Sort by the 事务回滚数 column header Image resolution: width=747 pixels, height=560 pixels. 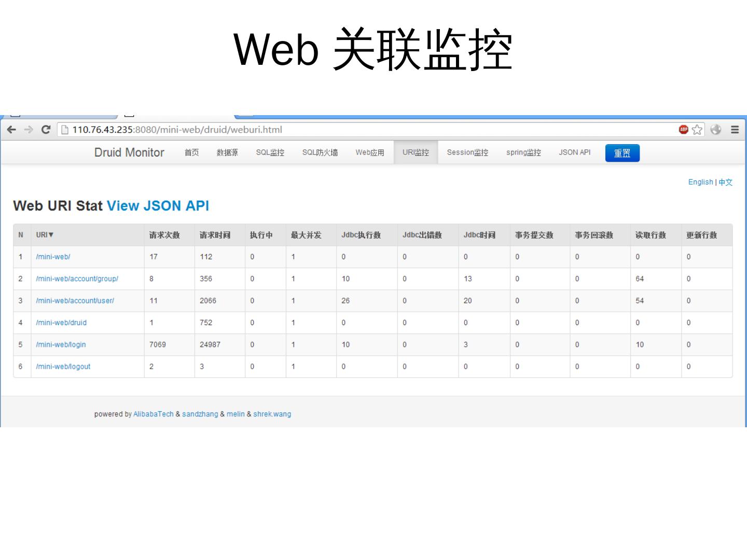tap(600, 235)
